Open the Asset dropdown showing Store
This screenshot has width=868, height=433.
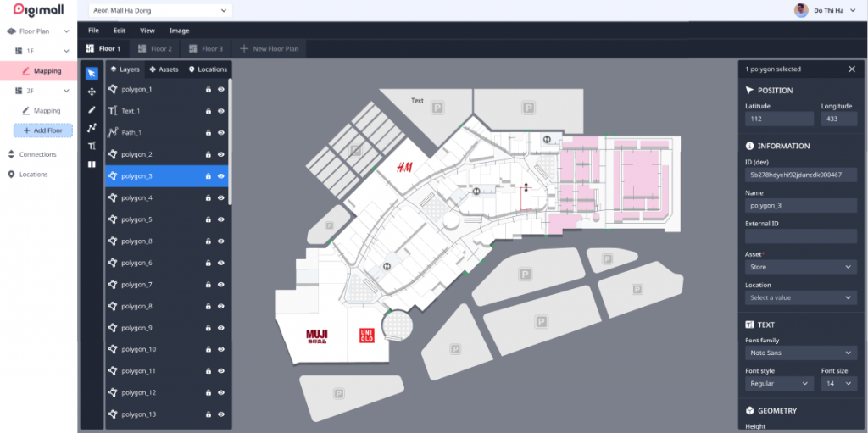[801, 267]
